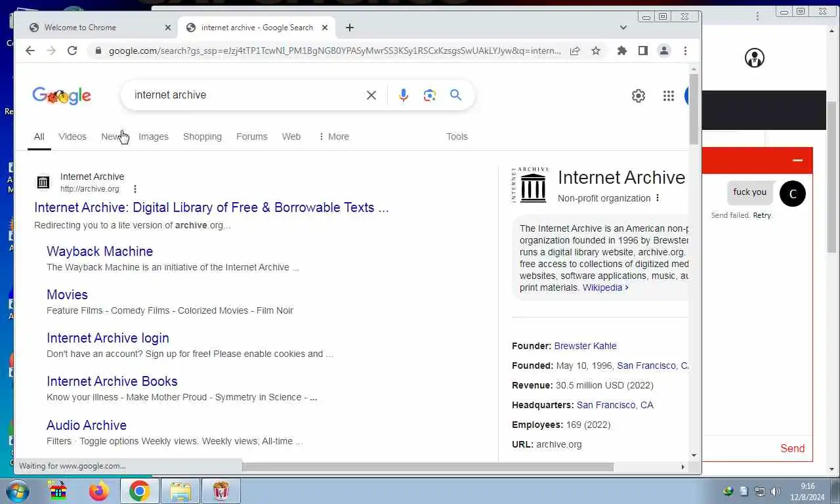This screenshot has width=840, height=504.
Task: Open Google quick settings gear
Action: (x=639, y=96)
